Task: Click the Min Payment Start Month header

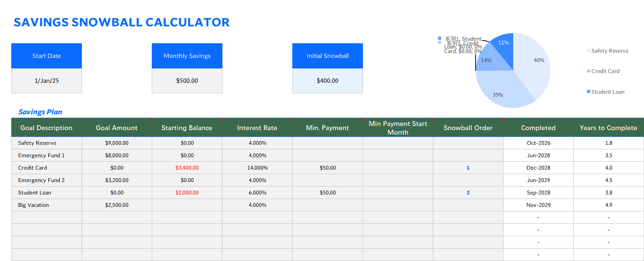Action: pyautogui.click(x=398, y=127)
